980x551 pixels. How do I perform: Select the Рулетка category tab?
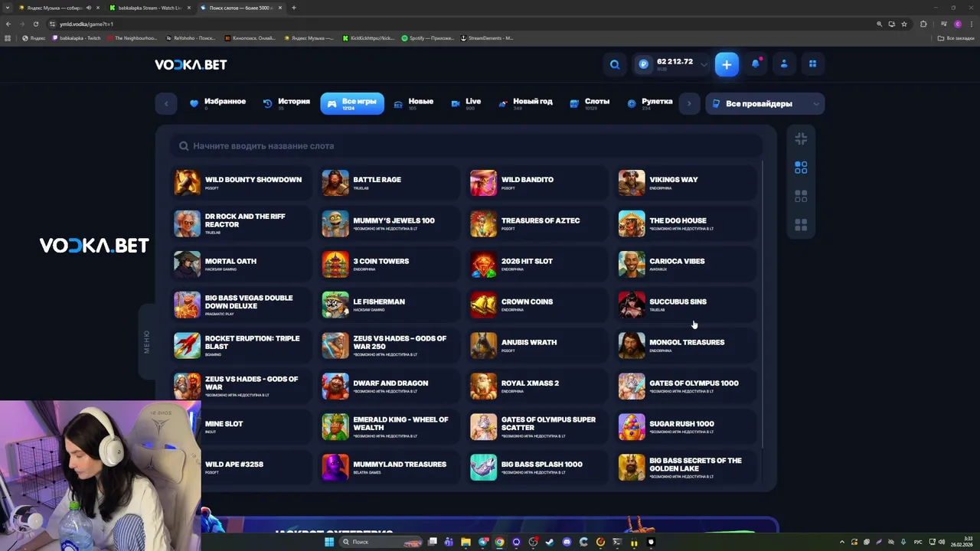pos(649,103)
